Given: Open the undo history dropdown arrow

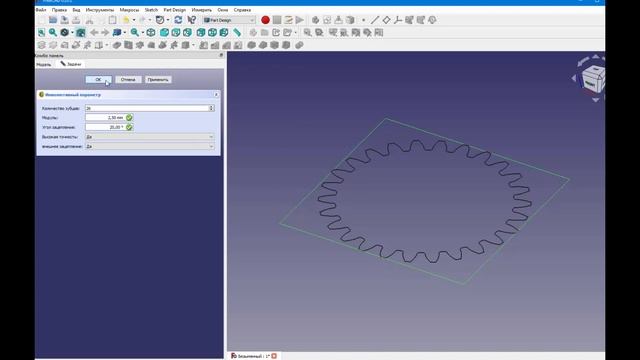Looking at the screenshot, I should tap(133, 20).
